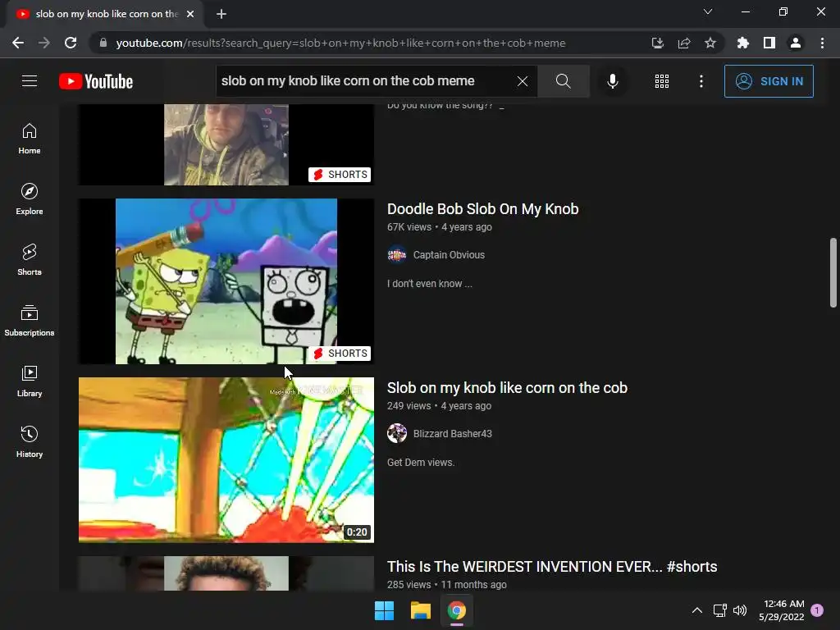Close the YouTube search tab
The height and width of the screenshot is (630, 840).
click(190, 14)
